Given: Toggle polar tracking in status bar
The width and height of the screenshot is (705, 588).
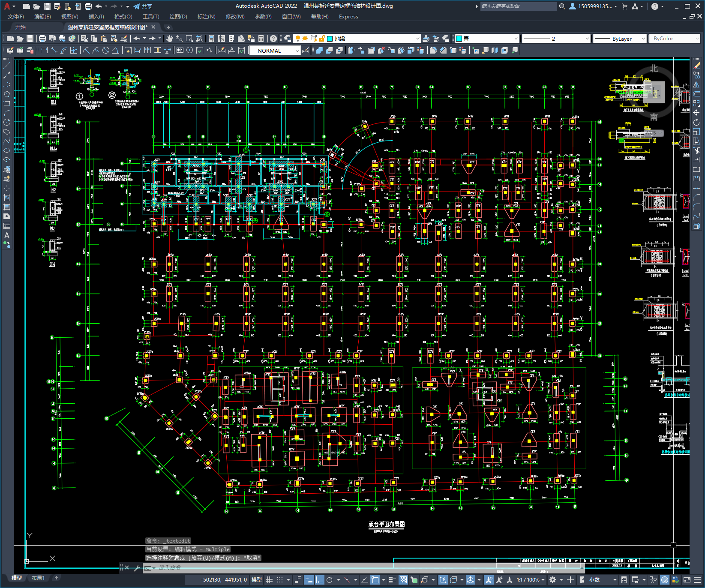Looking at the screenshot, I should (x=330, y=580).
